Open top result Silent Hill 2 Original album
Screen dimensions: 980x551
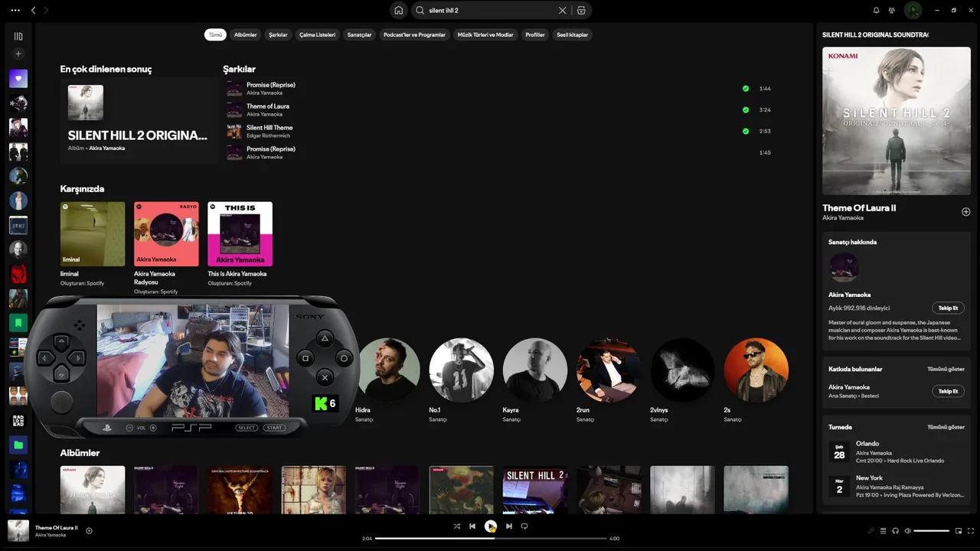click(139, 120)
